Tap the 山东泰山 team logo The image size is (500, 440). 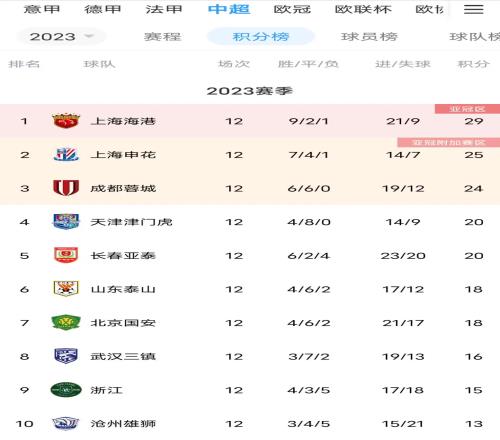point(66,289)
